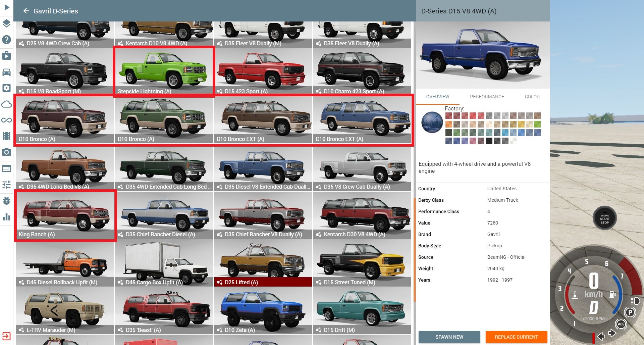Select the highlighted D25 Lifted (A) truck
The width and height of the screenshot is (644, 345).
[263, 263]
